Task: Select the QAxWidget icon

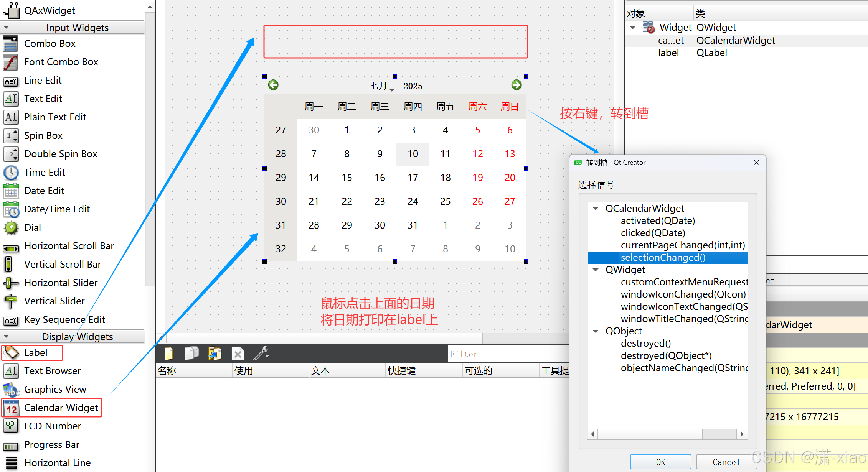Action: 12,10
